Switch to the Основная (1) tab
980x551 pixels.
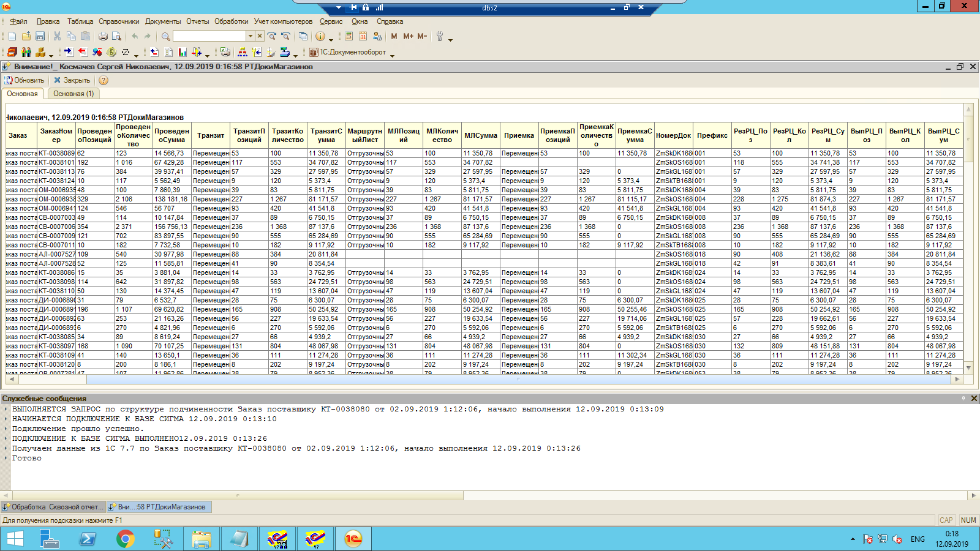[73, 94]
